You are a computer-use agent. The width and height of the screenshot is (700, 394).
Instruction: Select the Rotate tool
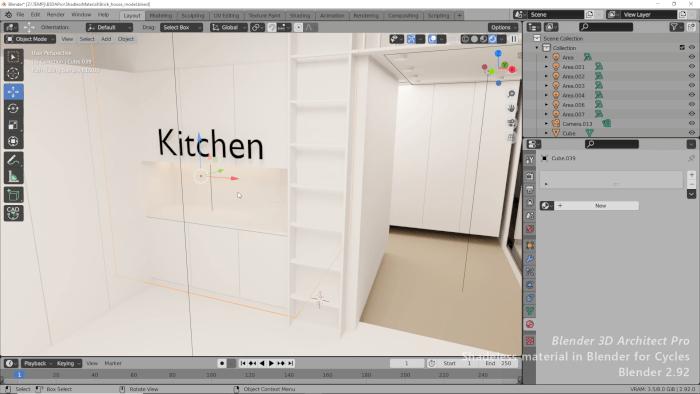click(13, 108)
